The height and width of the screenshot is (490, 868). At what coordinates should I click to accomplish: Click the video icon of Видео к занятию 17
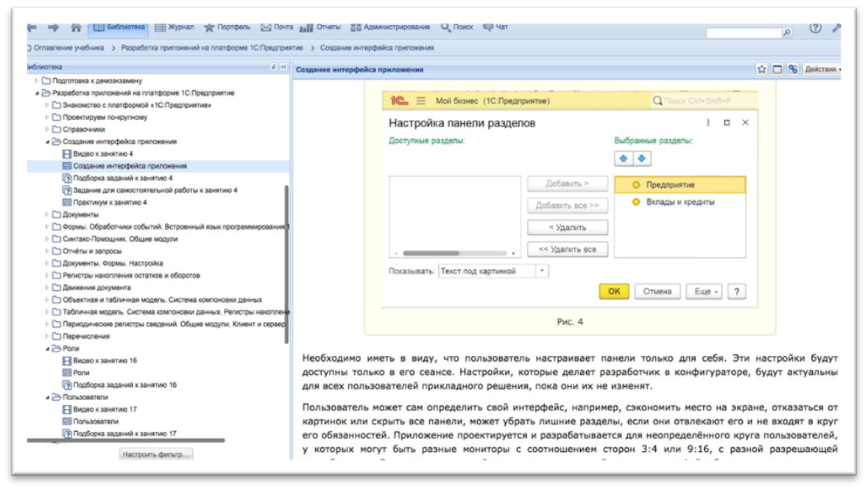(x=67, y=409)
